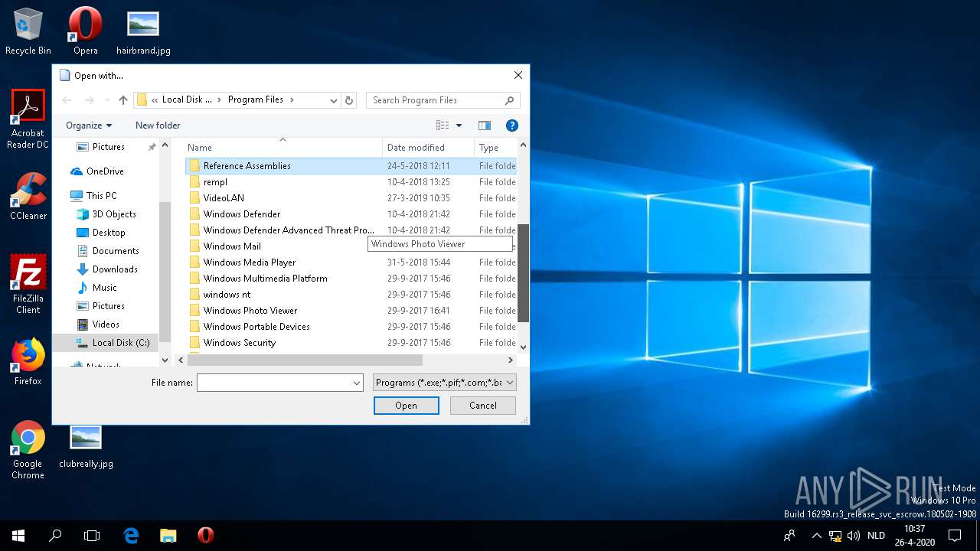The height and width of the screenshot is (551, 980).
Task: Open the Organize menu
Action: click(x=89, y=126)
